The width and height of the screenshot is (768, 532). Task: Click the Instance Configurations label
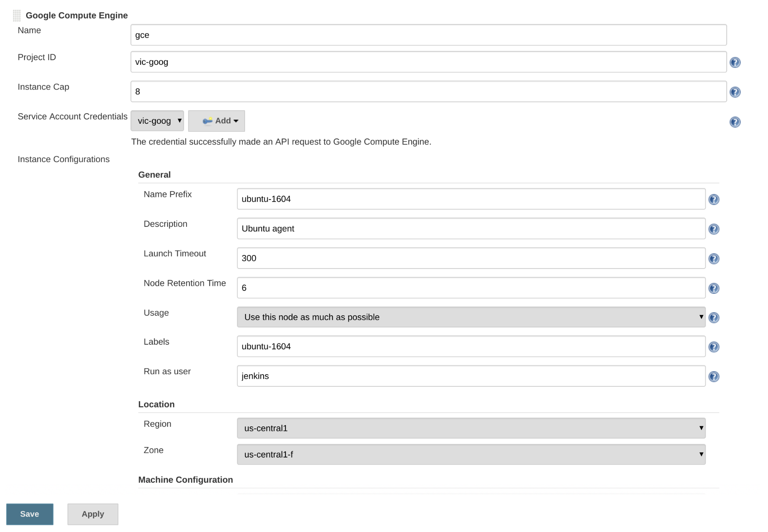tap(64, 159)
